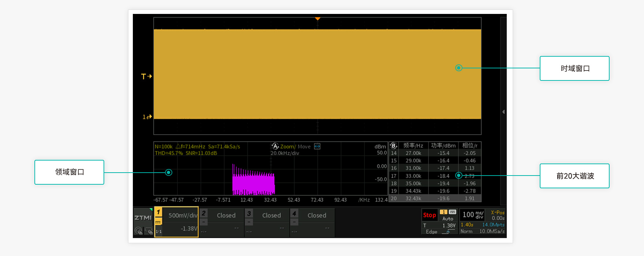Screen dimensions: 644x256
Task: Select the Move mode label in FFT window
Action: 304,146
